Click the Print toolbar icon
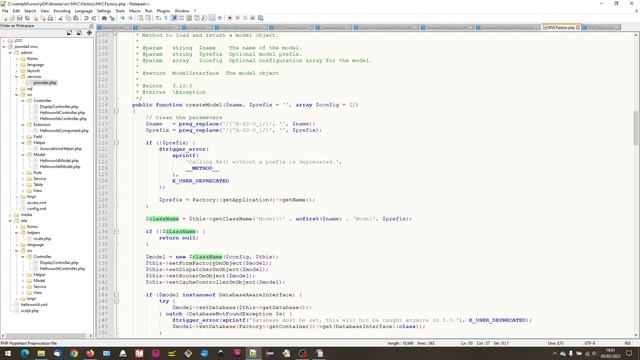Screen dimensions: 640x360 [x=50, y=18]
